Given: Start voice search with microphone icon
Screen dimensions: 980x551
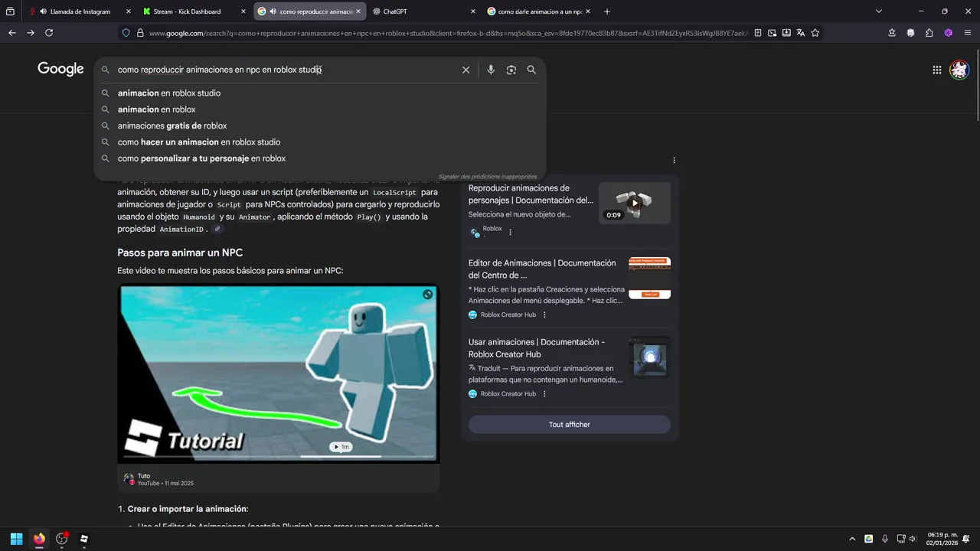Looking at the screenshot, I should 491,70.
